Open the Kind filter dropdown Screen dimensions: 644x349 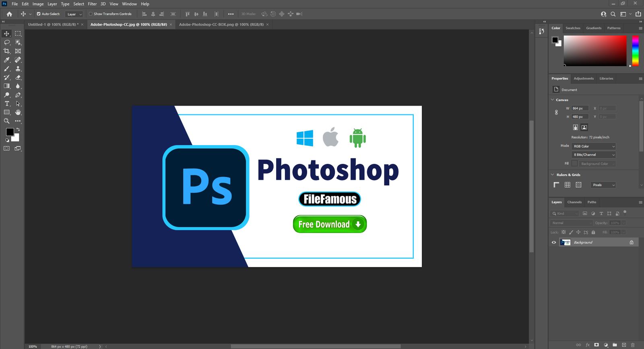click(x=565, y=214)
